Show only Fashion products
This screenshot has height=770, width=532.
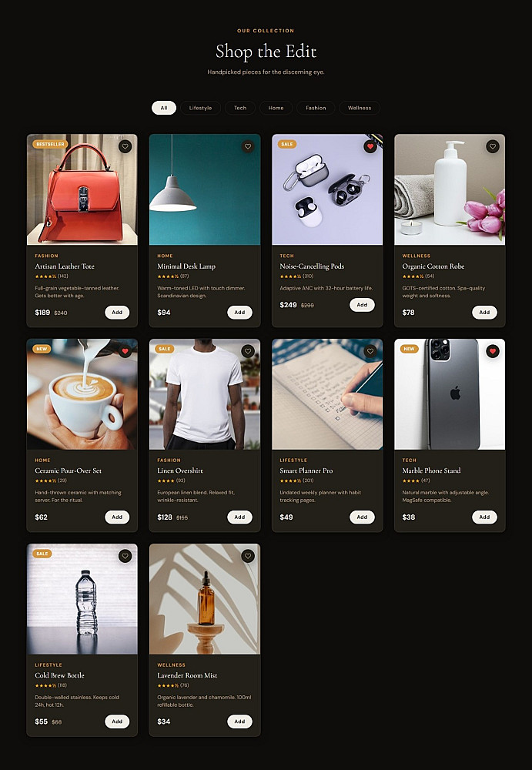pos(316,108)
